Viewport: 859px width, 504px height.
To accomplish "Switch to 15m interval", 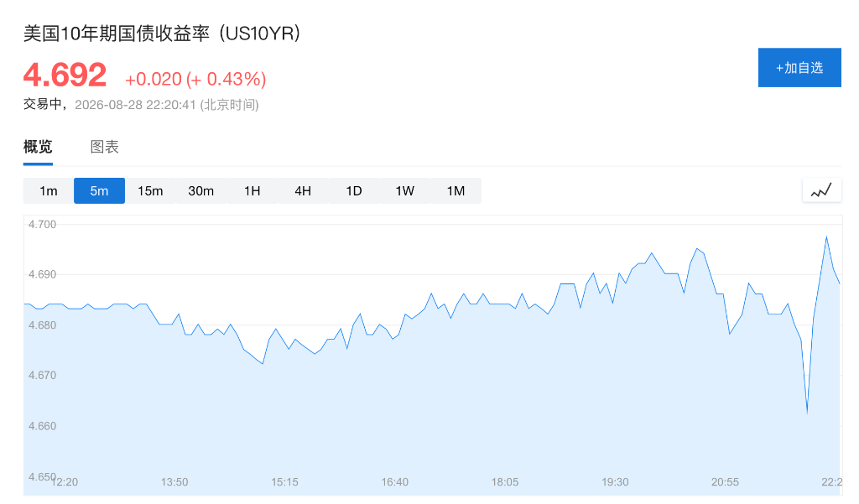I will tap(150, 190).
